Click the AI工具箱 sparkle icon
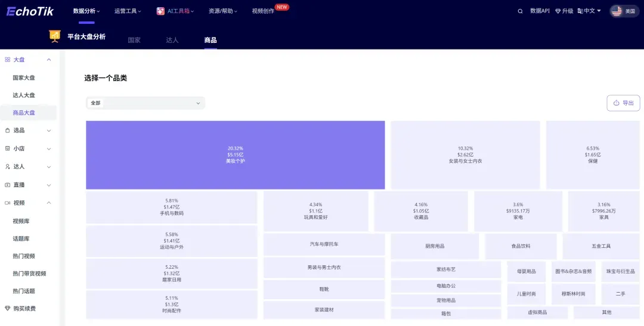This screenshot has width=644, height=326. pyautogui.click(x=160, y=11)
